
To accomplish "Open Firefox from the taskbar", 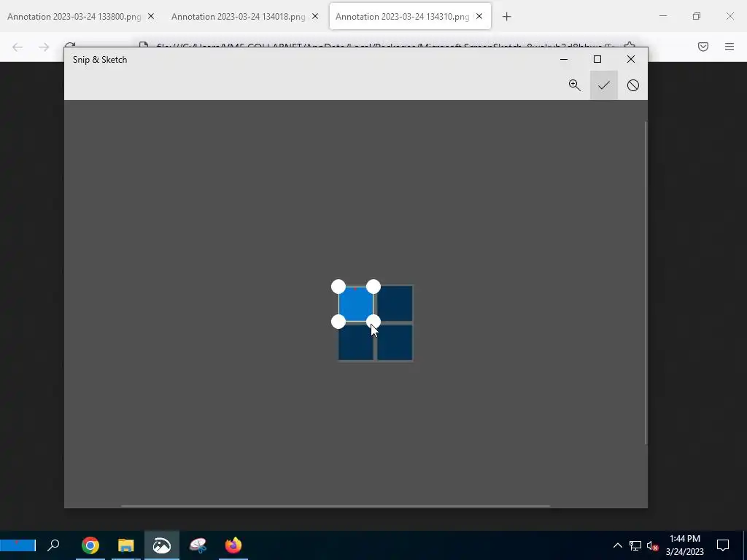I will click(x=233, y=545).
